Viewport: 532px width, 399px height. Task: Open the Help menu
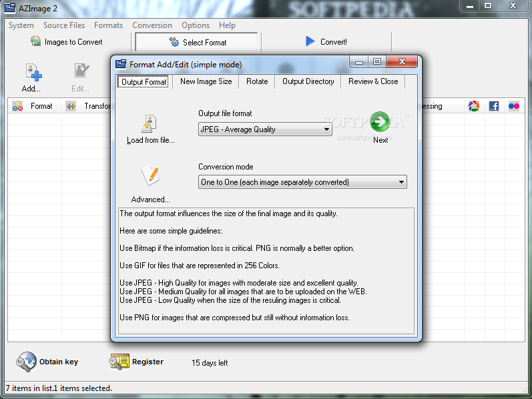click(x=227, y=25)
